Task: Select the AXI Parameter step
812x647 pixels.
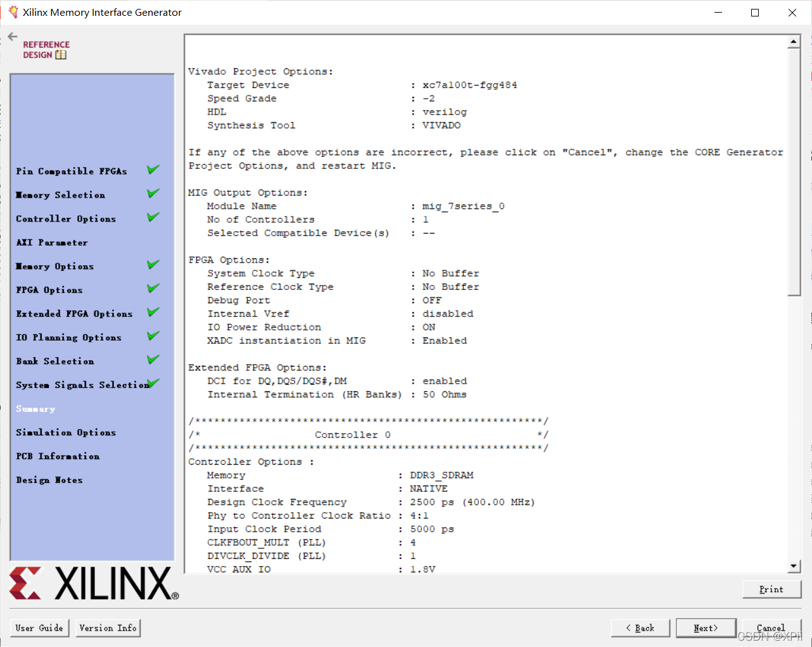Action: click(x=52, y=242)
